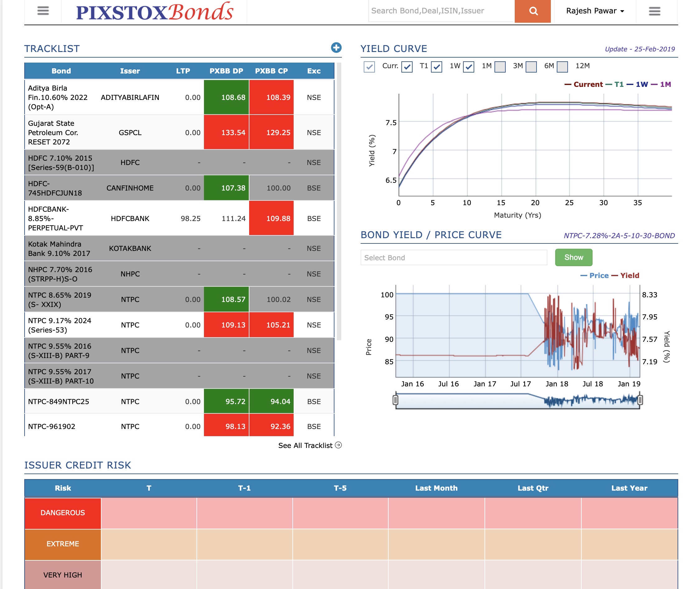Uncheck the Curr. yield curve checkbox
This screenshot has height=589, width=700.
[x=369, y=67]
